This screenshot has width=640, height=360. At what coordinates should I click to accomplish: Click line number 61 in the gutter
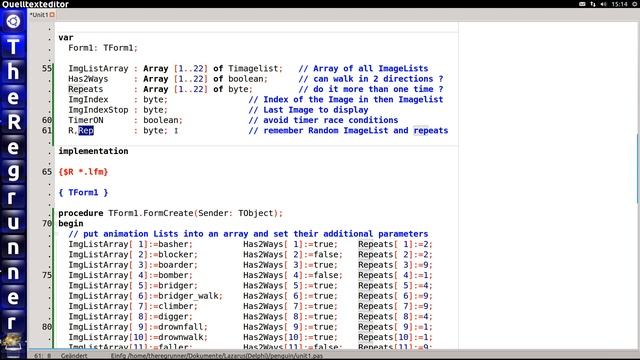(x=47, y=131)
